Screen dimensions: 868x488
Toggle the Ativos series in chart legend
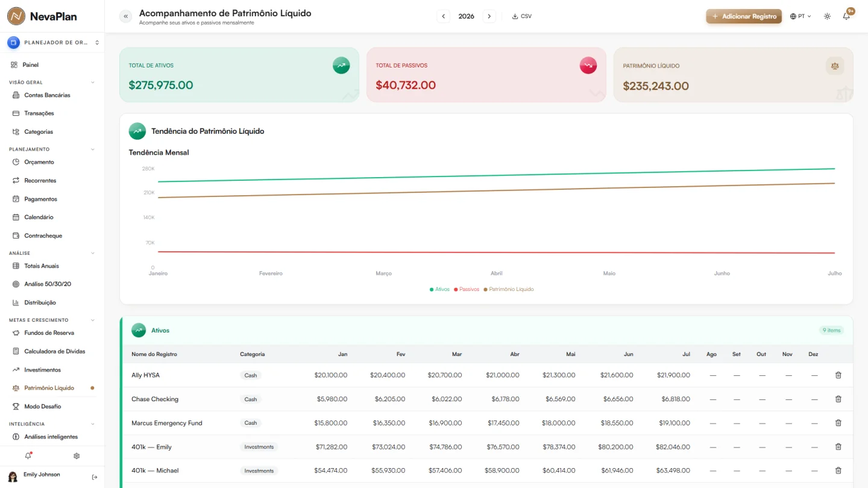[x=439, y=289]
